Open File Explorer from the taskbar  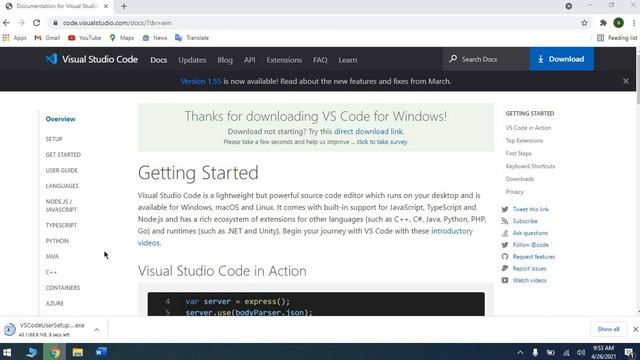tap(78, 352)
